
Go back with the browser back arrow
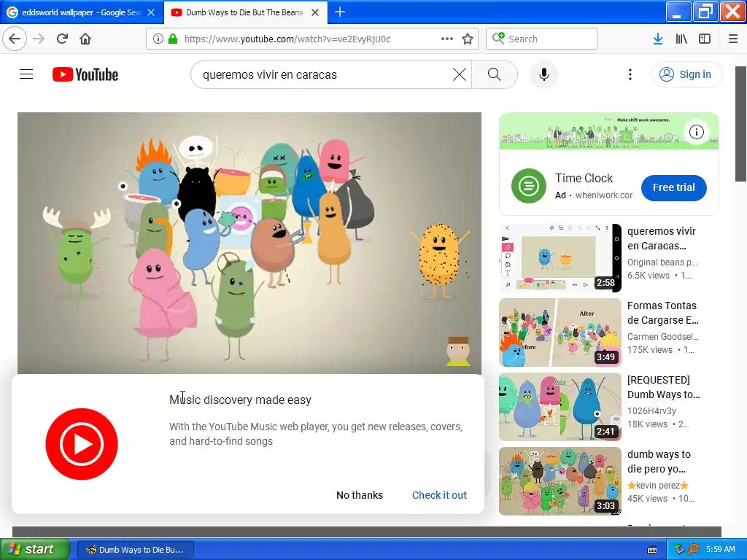click(15, 39)
